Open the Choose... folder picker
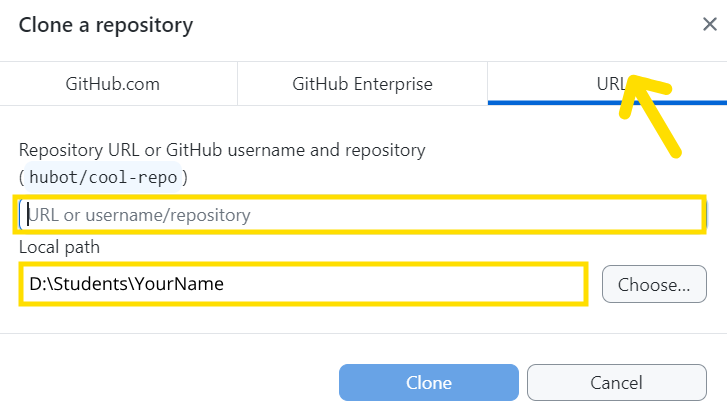The image size is (727, 418). (654, 284)
